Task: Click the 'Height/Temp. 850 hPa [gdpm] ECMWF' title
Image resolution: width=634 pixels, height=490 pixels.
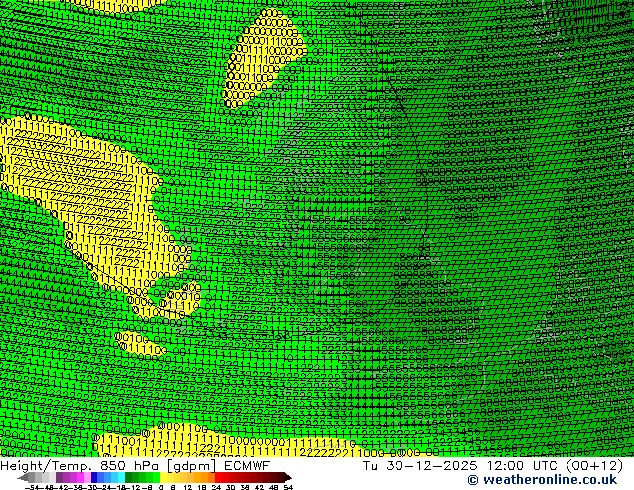Action: coord(135,465)
